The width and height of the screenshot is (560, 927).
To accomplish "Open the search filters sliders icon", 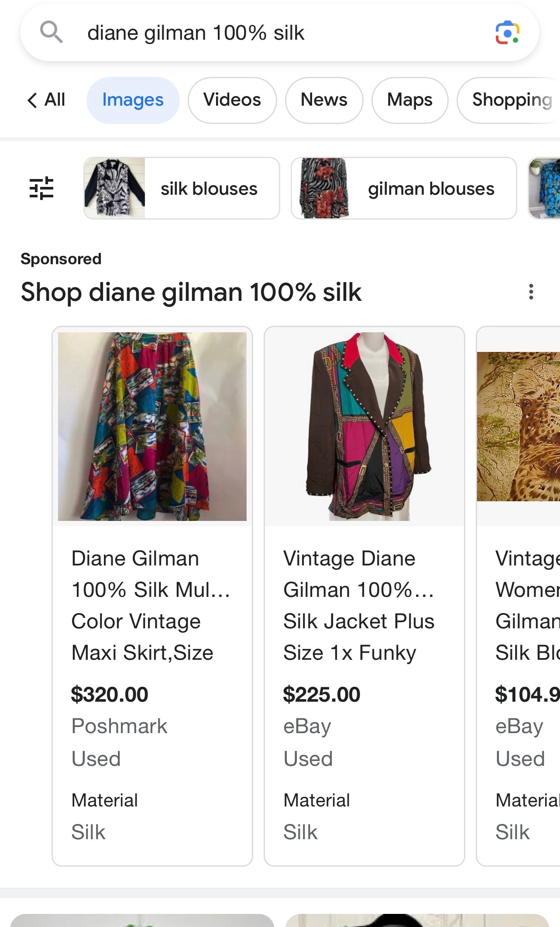I will click(41, 188).
